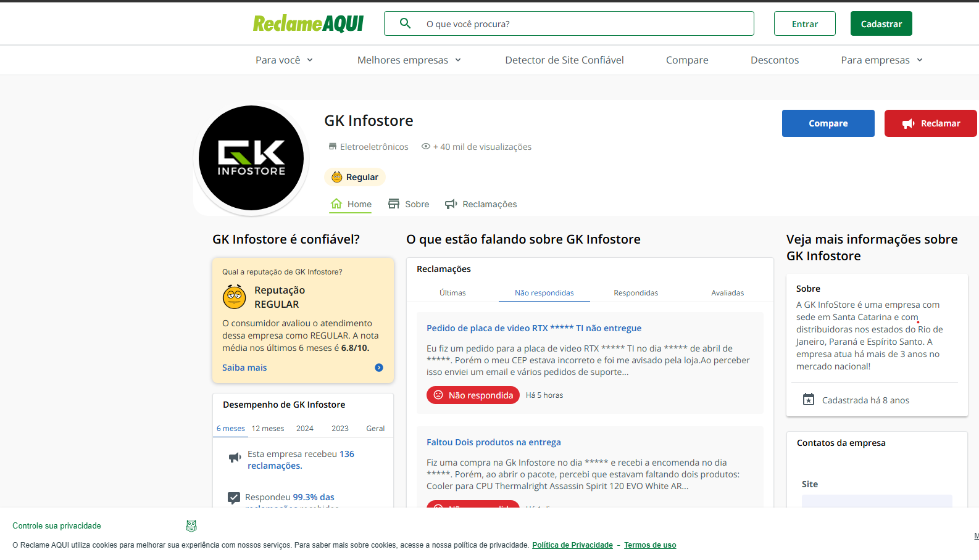Click the Sobre store icon

click(x=394, y=204)
